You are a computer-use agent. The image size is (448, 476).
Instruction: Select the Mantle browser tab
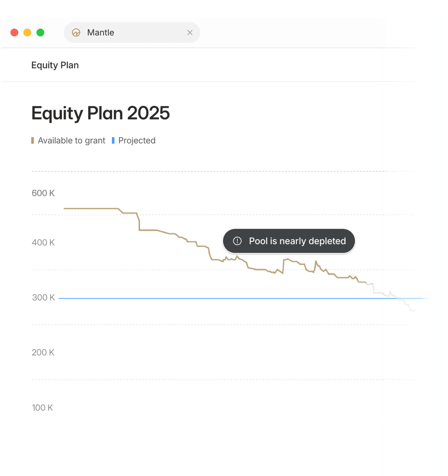click(132, 33)
